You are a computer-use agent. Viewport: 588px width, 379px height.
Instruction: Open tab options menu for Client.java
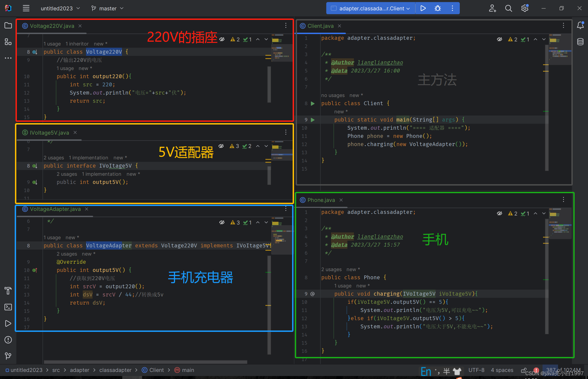(563, 25)
